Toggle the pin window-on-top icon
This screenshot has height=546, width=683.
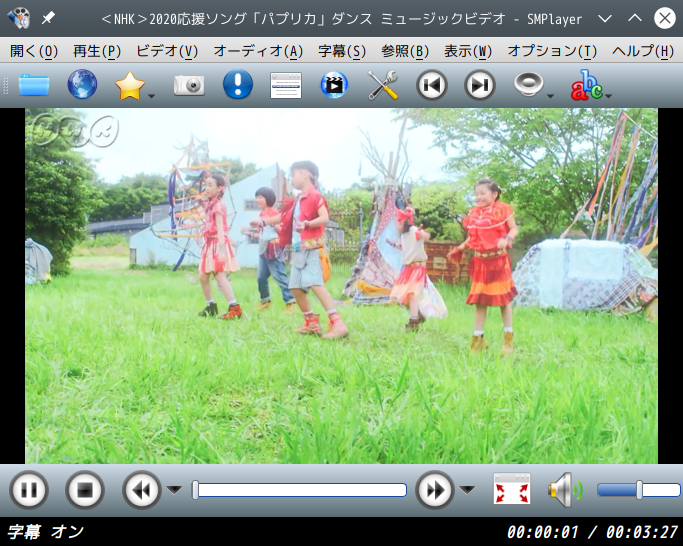[48, 18]
